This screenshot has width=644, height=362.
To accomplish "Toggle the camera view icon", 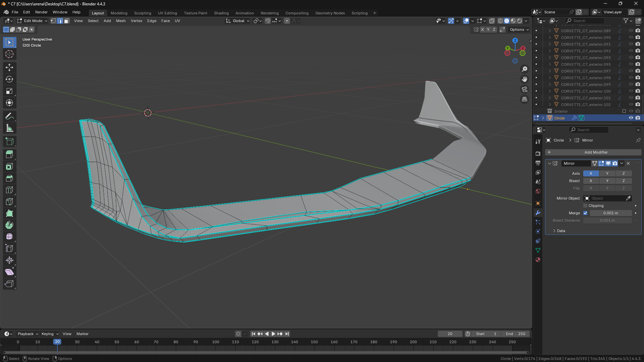I will (x=525, y=89).
